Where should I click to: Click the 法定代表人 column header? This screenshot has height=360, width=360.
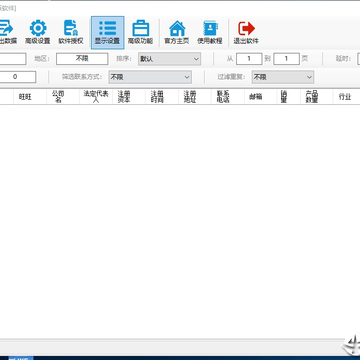coord(96,97)
